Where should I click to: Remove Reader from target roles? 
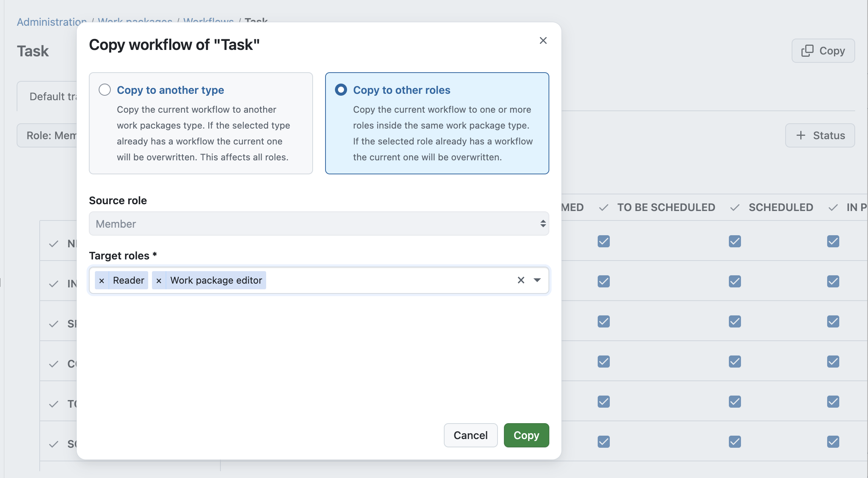tap(102, 280)
